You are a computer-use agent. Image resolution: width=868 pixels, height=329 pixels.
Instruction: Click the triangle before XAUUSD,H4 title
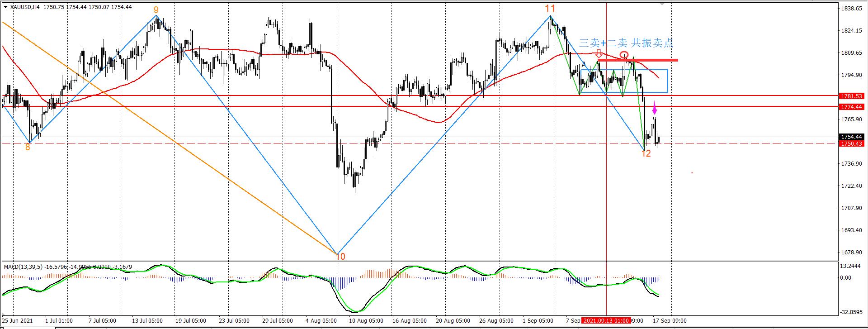(x=5, y=7)
